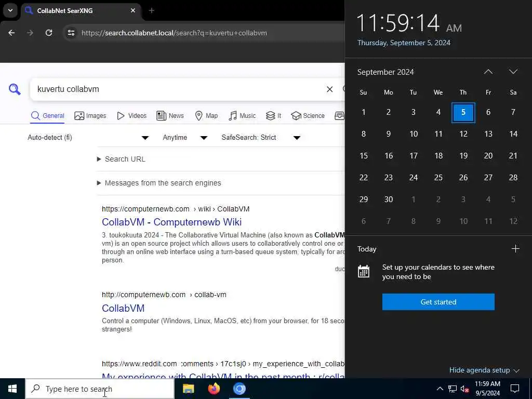Open File Explorer from the taskbar
This screenshot has height=399, width=532.
click(x=188, y=389)
